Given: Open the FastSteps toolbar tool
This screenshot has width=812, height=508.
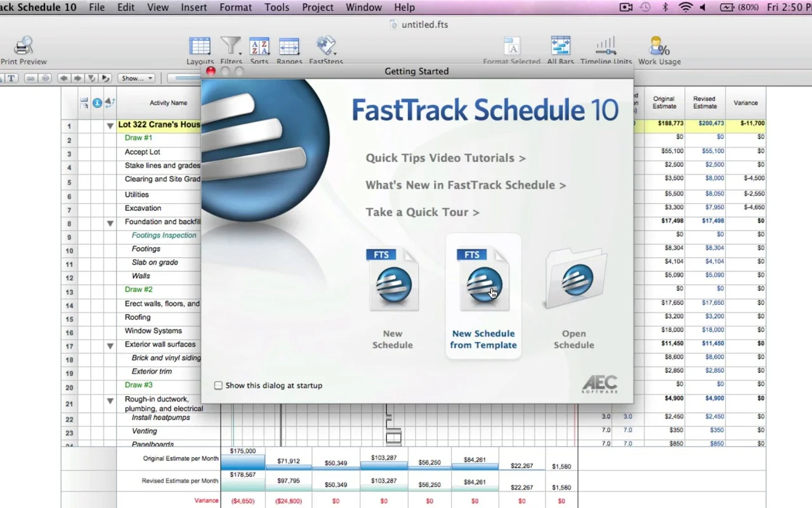Looking at the screenshot, I should tap(325, 50).
